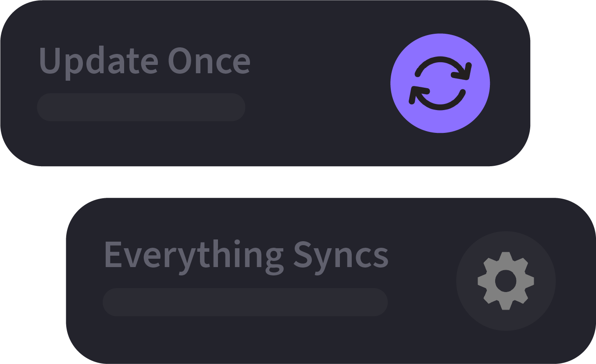Open the gray gear settings icon

pyautogui.click(x=506, y=281)
